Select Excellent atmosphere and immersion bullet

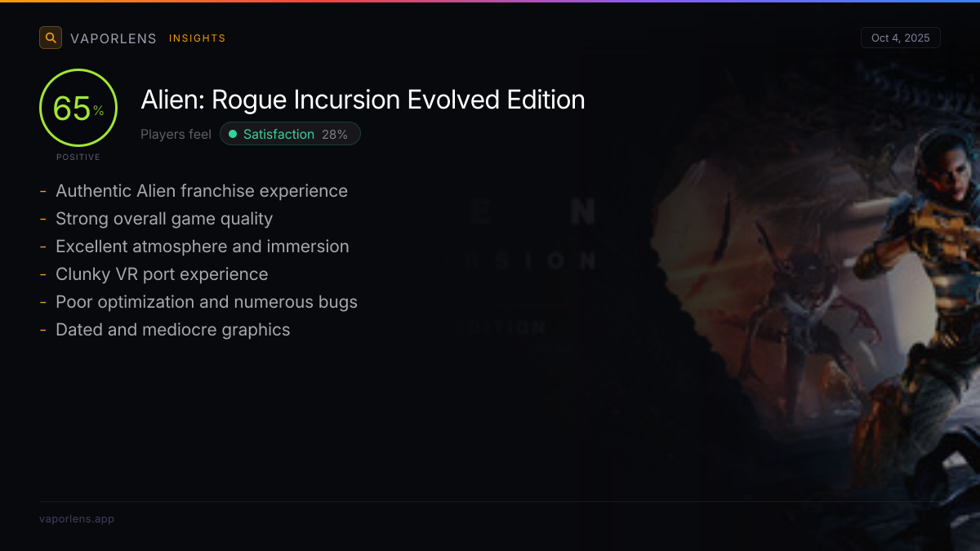tap(203, 247)
